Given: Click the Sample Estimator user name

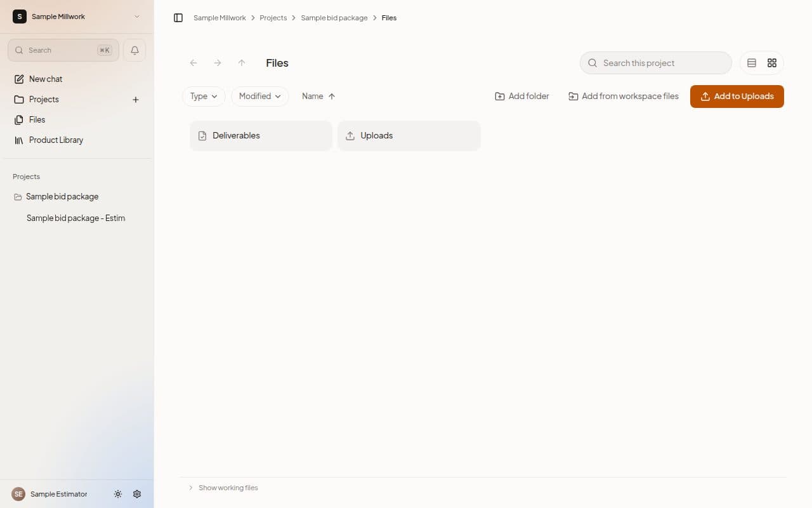Looking at the screenshot, I should tap(59, 494).
